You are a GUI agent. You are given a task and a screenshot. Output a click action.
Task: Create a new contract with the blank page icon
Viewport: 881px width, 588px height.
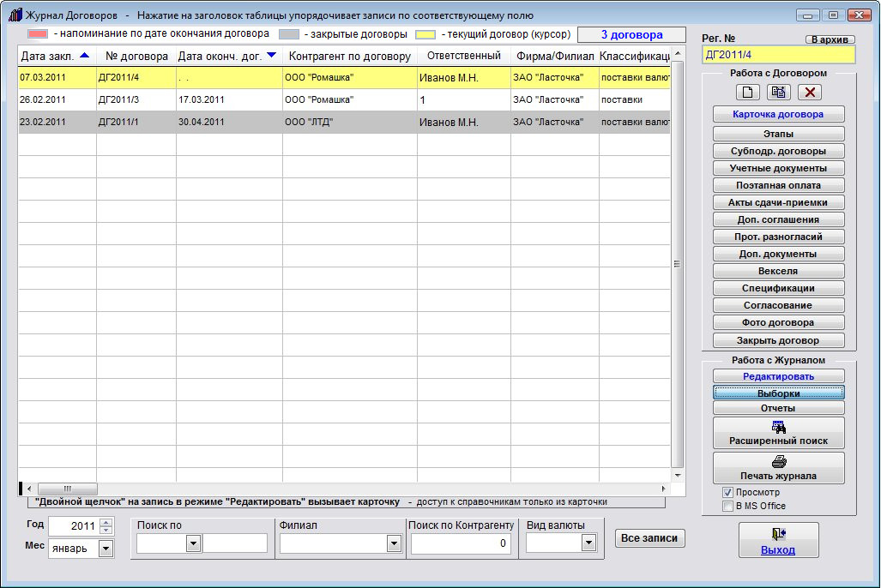click(748, 93)
